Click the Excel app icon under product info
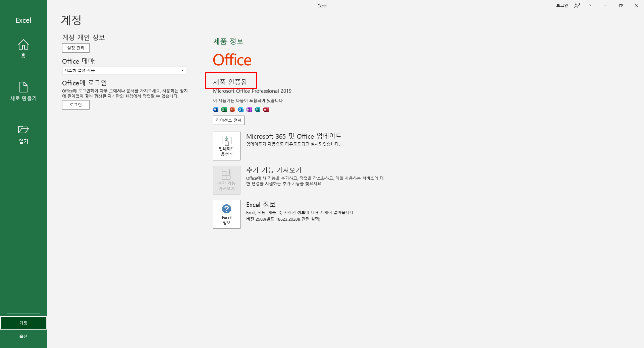Viewport: 644px width, 348px height. (x=224, y=110)
